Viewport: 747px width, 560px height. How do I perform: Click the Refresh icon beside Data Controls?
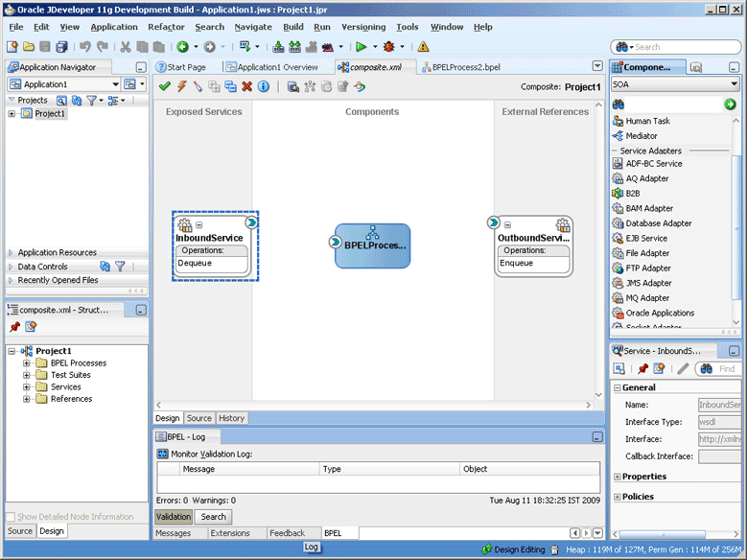pos(105,267)
